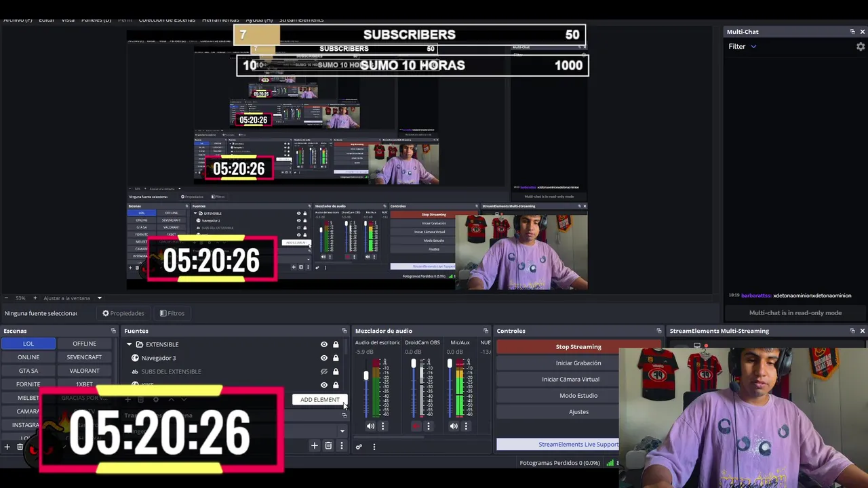Switch to the OFFLINE scene
This screenshot has height=488, width=868.
[85, 344]
